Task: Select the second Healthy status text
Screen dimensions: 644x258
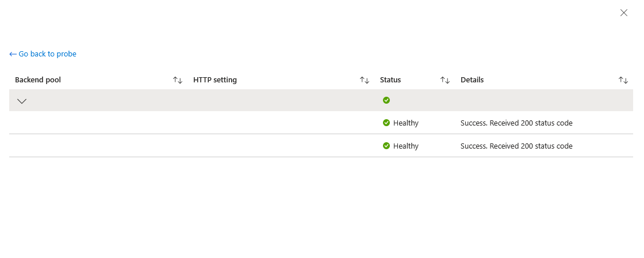Action: tap(406, 146)
